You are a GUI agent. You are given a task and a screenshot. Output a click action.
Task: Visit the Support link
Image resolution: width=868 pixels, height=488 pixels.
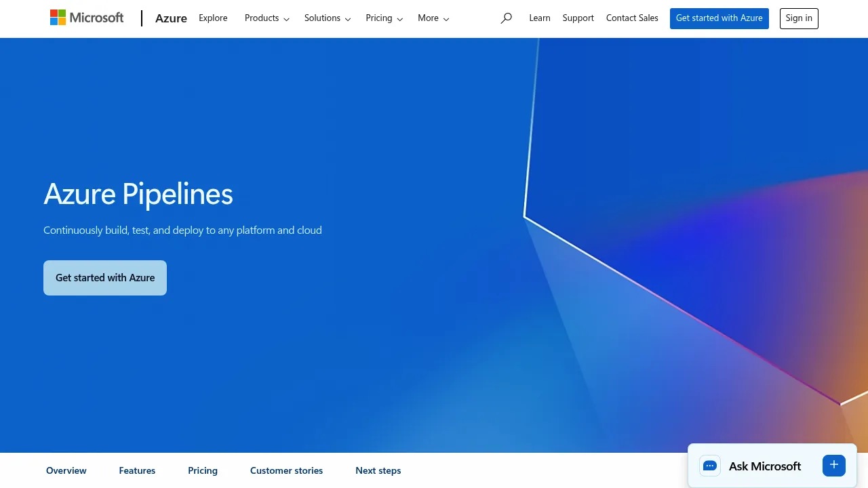[578, 18]
